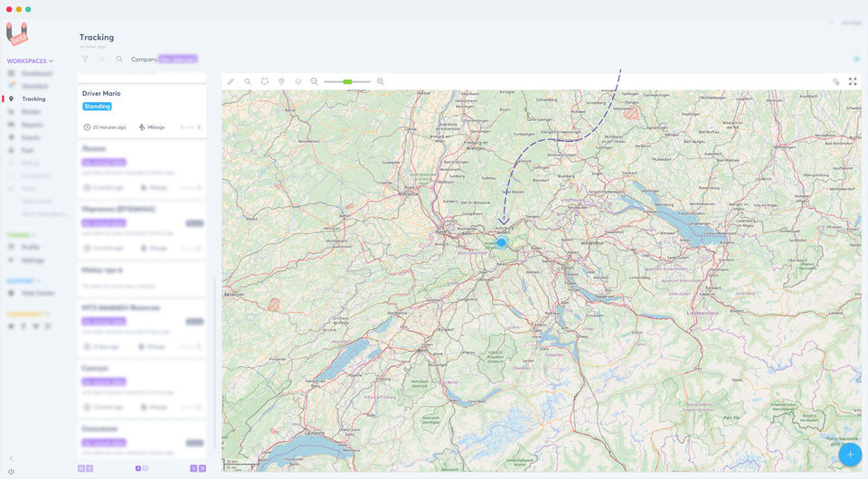Go to the first page of the list
The width and height of the screenshot is (868, 479).
pyautogui.click(x=81, y=468)
